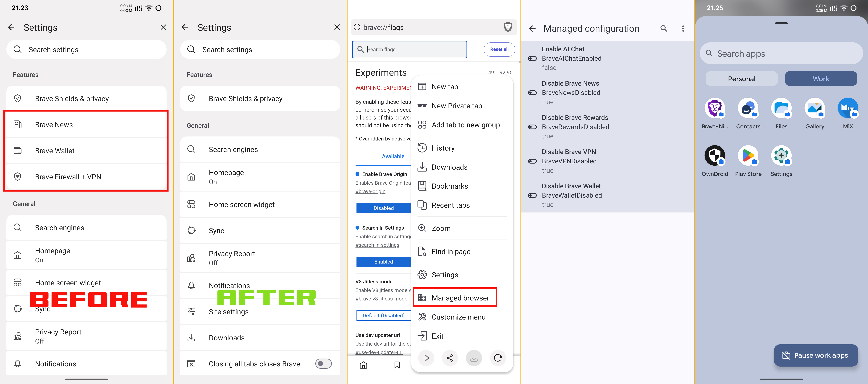The image size is (868, 384).
Task: Select Find in page
Action: coord(462,251)
